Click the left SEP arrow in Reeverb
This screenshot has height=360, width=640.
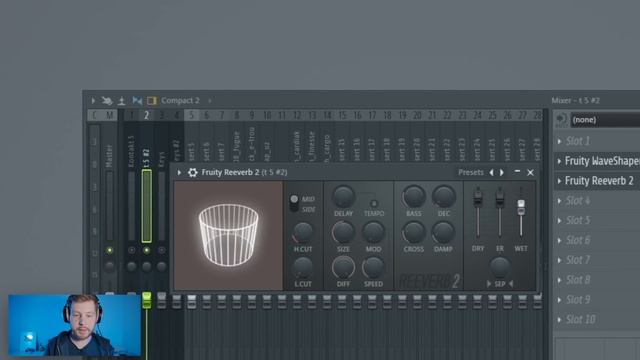point(489,284)
